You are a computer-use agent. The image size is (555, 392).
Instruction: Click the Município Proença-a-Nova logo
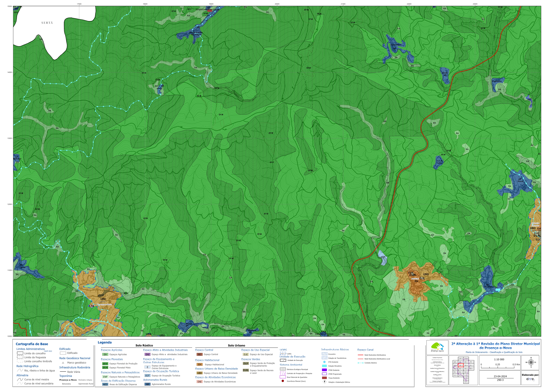[x=437, y=347]
